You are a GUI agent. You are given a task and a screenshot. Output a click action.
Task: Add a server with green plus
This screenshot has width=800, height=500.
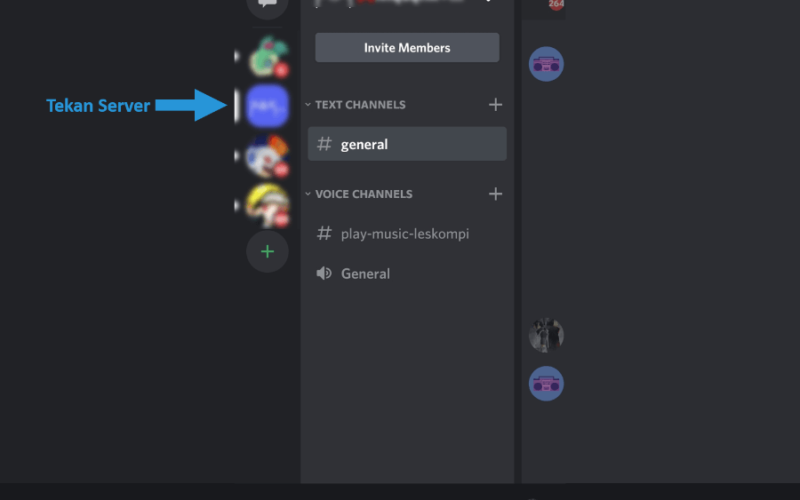(x=267, y=252)
